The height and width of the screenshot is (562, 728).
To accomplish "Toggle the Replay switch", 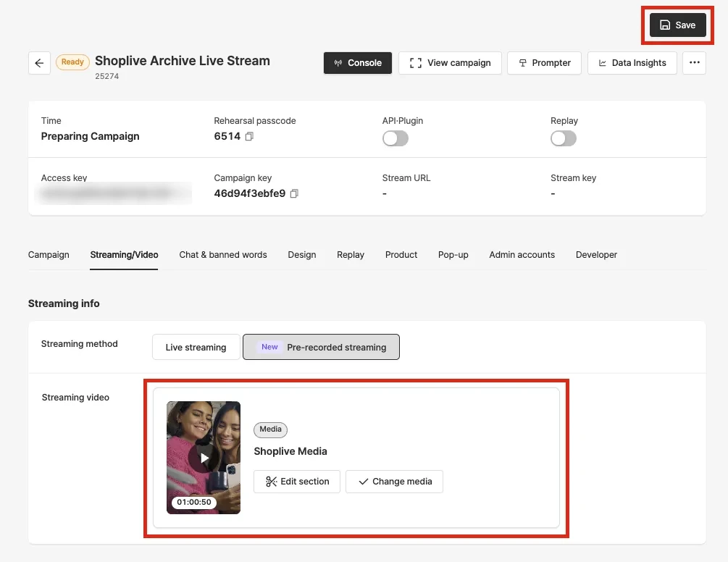I will [563, 138].
